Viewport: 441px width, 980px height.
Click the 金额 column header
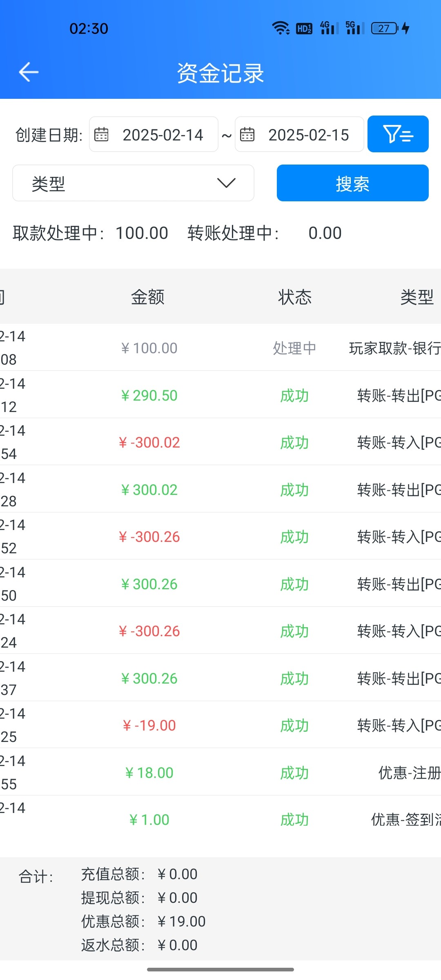[148, 297]
